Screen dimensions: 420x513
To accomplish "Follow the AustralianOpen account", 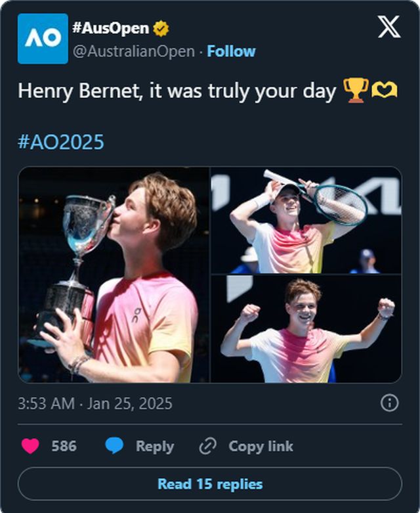I will pos(231,51).
